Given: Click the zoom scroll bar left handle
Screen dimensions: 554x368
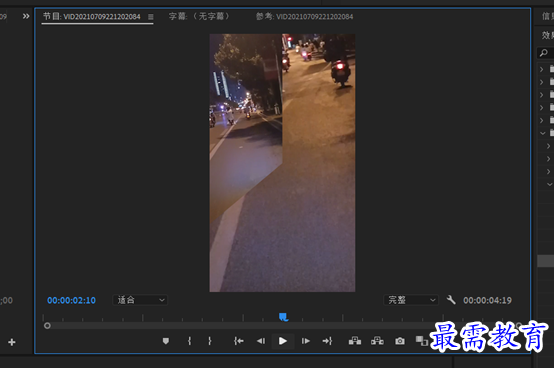Looking at the screenshot, I should point(47,326).
